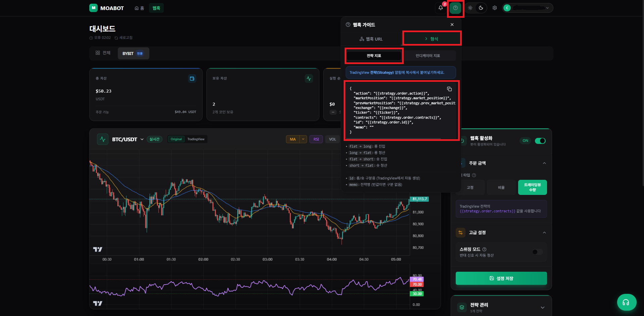Viewport: 644px width, 316px height.
Task: Copy the webhook JSON code
Action: tap(449, 89)
